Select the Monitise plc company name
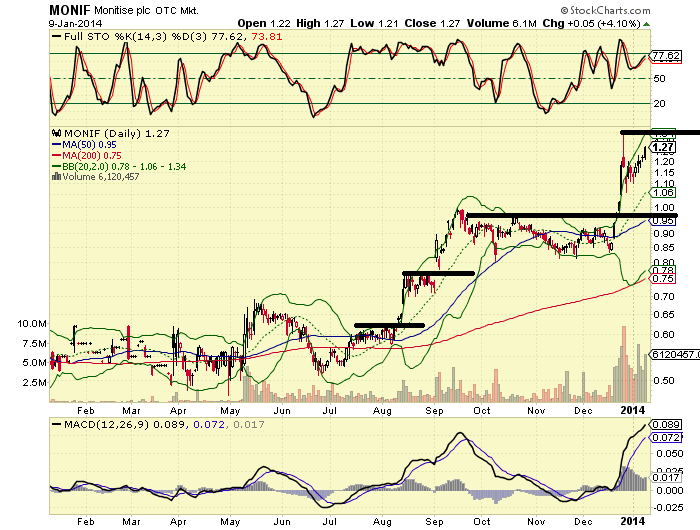Image resolution: width=700 pixels, height=530 pixels. (123, 10)
